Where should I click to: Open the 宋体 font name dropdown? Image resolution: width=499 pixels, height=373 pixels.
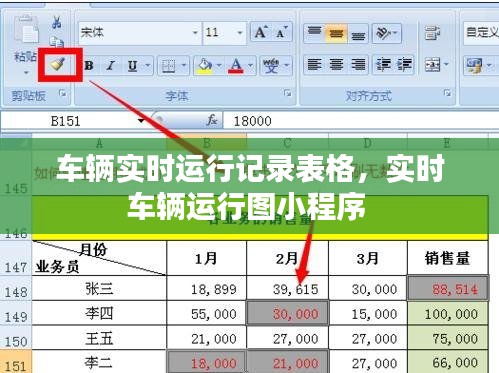tap(195, 33)
